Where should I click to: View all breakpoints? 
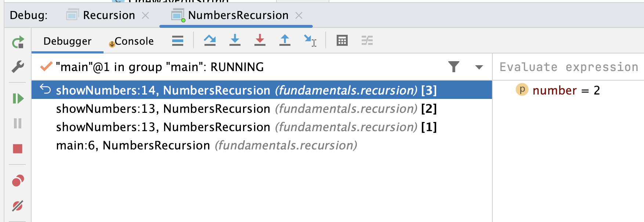click(18, 181)
